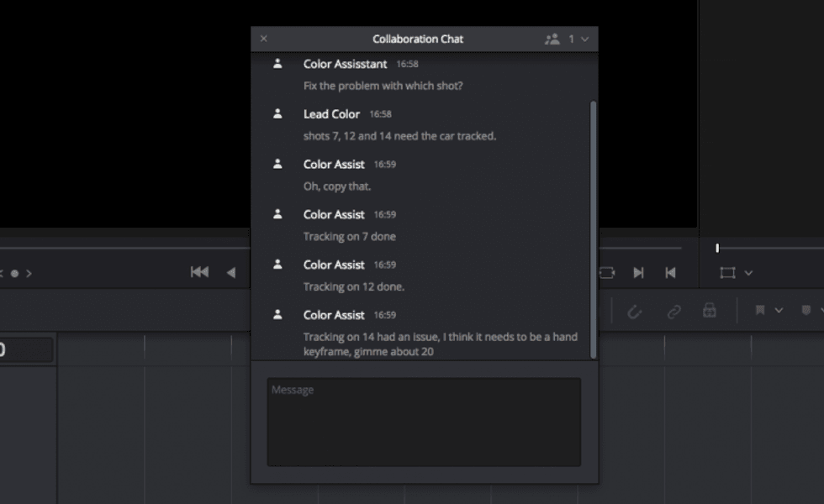Click the flag icon in toolbar
Screen dimensions: 824x504
760,310
